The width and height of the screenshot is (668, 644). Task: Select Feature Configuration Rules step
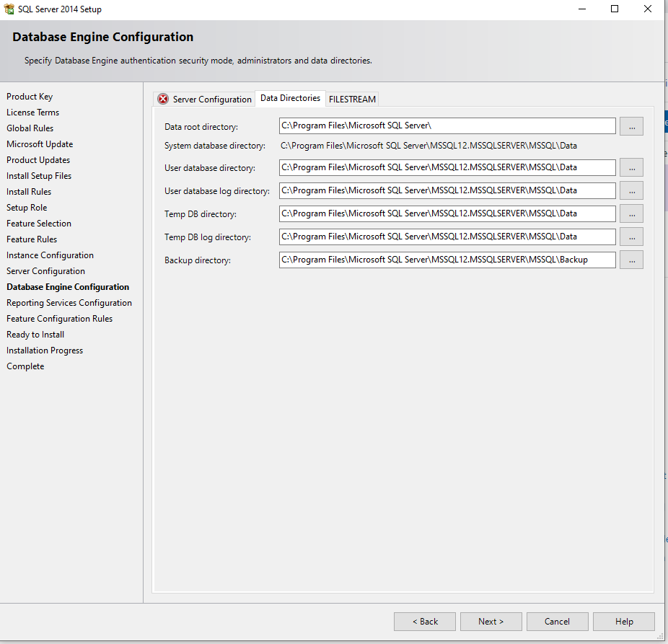(59, 319)
